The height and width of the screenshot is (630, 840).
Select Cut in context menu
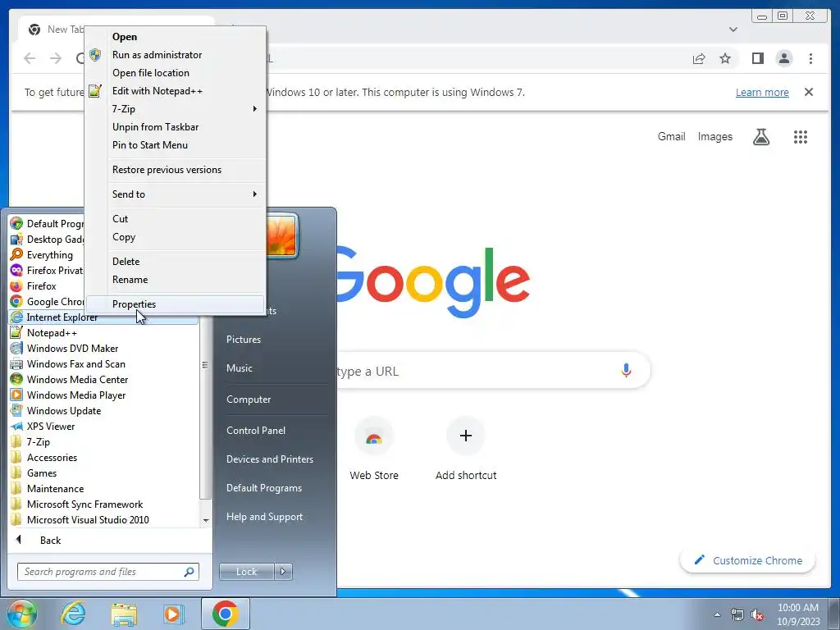pos(176,218)
